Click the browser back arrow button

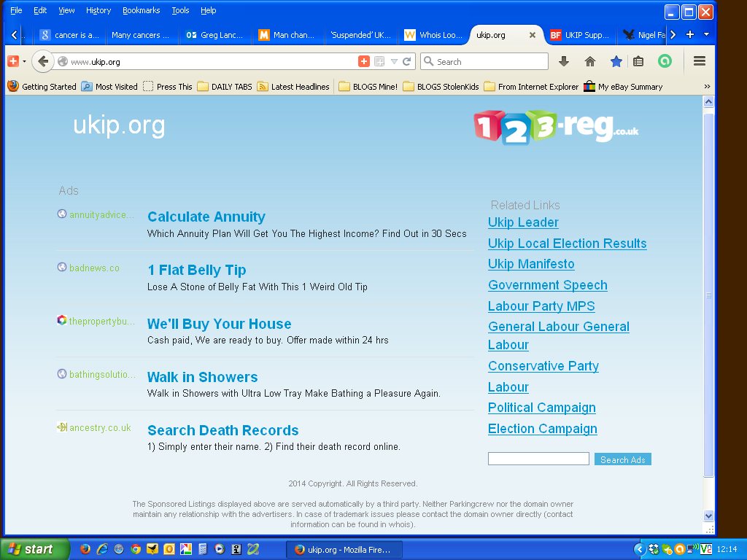[x=43, y=62]
